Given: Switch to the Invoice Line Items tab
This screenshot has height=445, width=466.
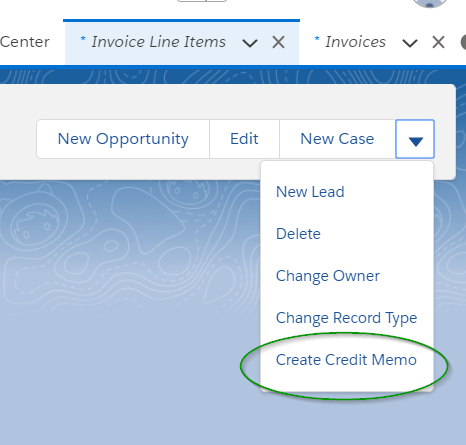Looking at the screenshot, I should (x=153, y=42).
